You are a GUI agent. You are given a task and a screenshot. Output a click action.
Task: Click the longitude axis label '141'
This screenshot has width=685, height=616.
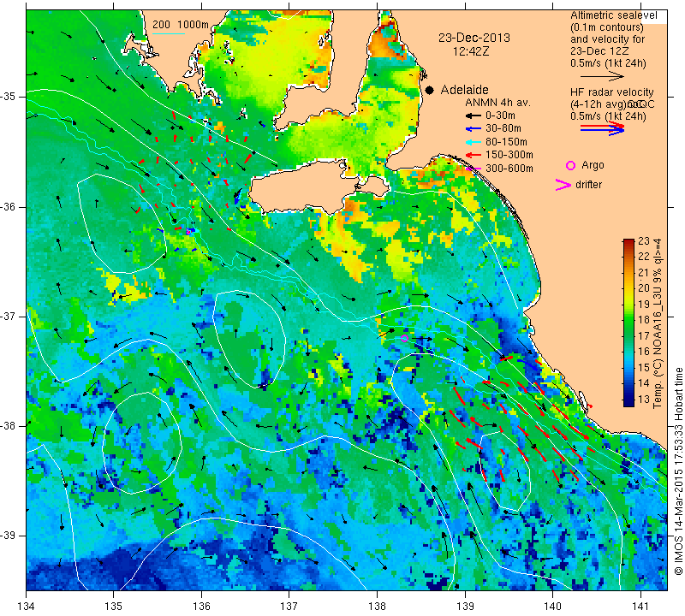(x=640, y=607)
